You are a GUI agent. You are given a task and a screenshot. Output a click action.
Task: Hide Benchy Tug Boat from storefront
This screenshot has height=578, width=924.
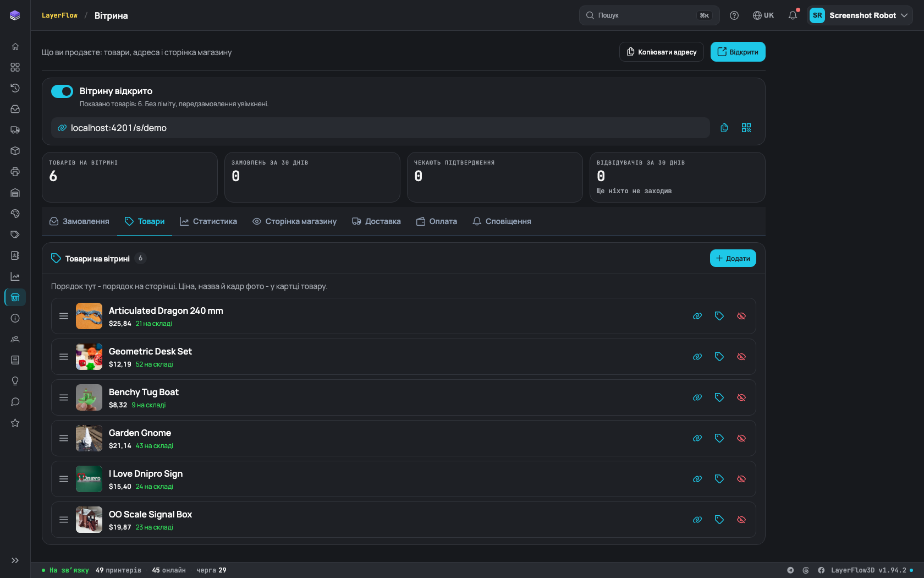(x=741, y=397)
